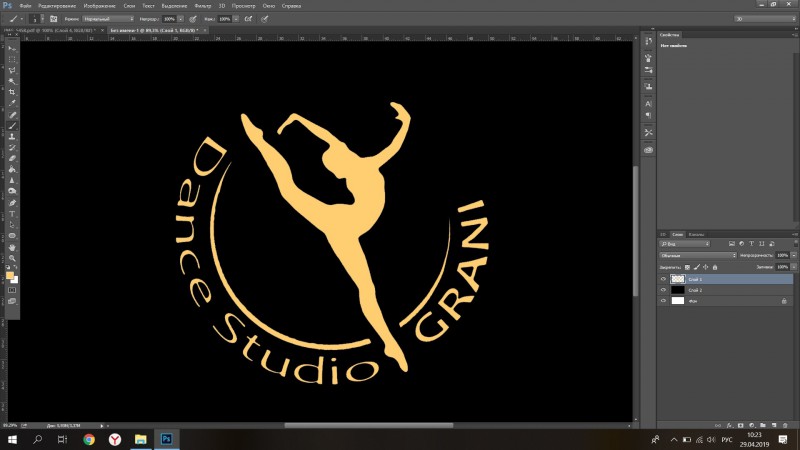This screenshot has width=800, height=450.
Task: Open the brush flow slider arrow
Action: pos(236,19)
